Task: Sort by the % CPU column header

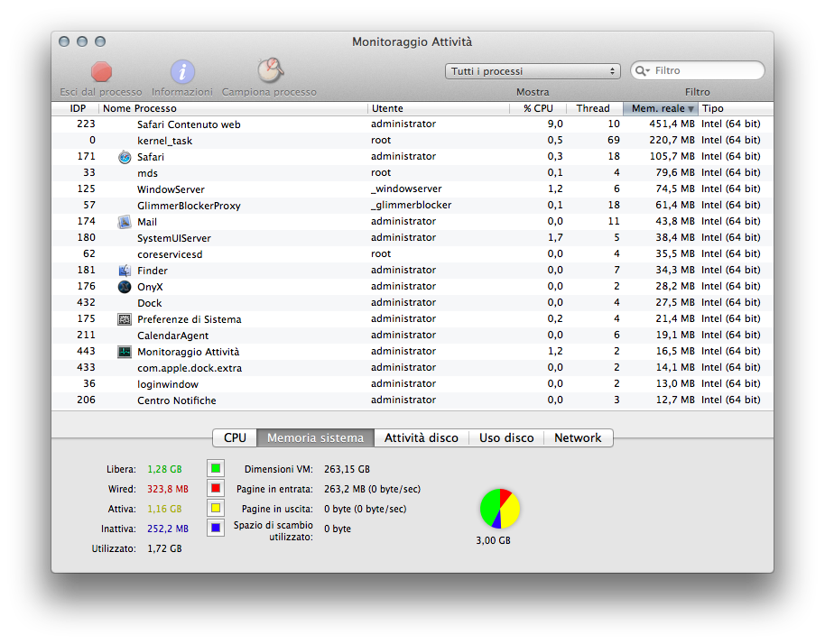Action: (x=538, y=108)
